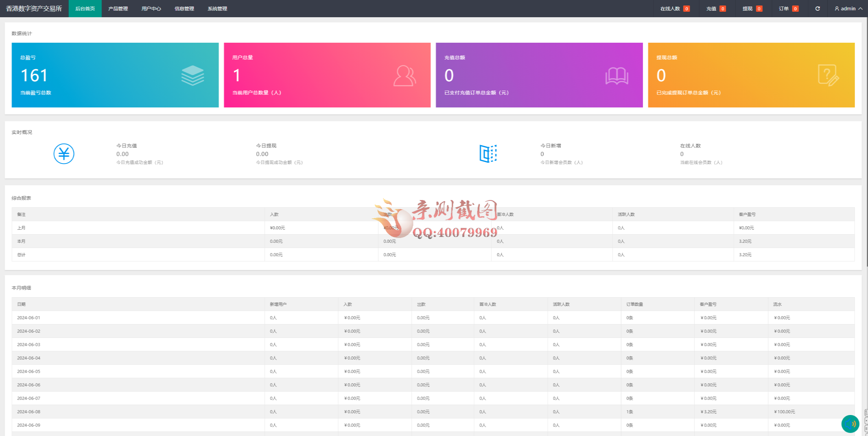Click 在线人数 label in 实时概况

pos(691,146)
